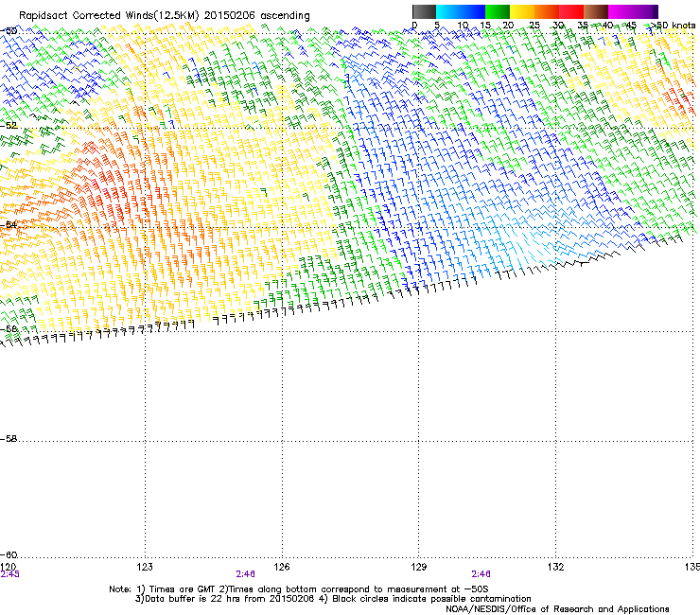Click the magenta 40-45 knots legend swatch
Image resolution: width=700 pixels, height=615 pixels.
tap(621, 11)
